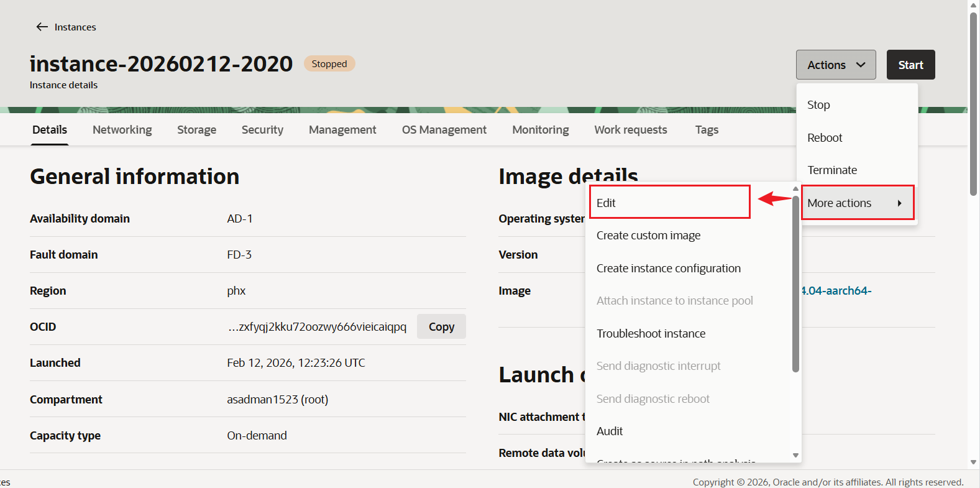Expand the More actions submenu
Screen dimensions: 980x488
(x=857, y=203)
